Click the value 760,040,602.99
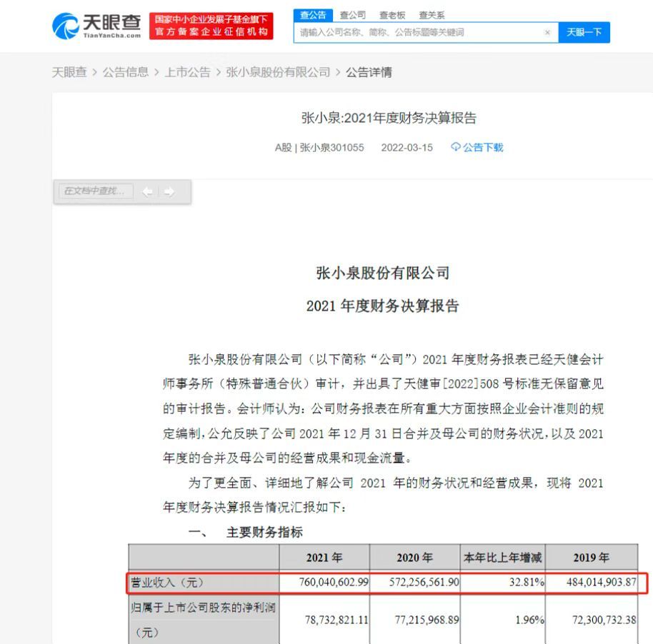Viewport: 653px width, 644px height. pos(334,582)
